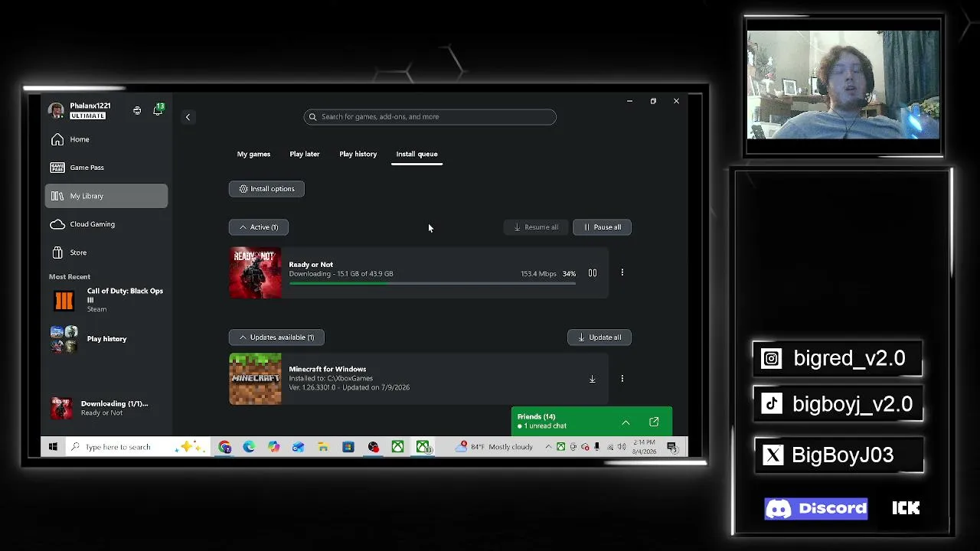Viewport: 980px width, 551px height.
Task: Click the "1 unread chat" text
Action: point(545,426)
